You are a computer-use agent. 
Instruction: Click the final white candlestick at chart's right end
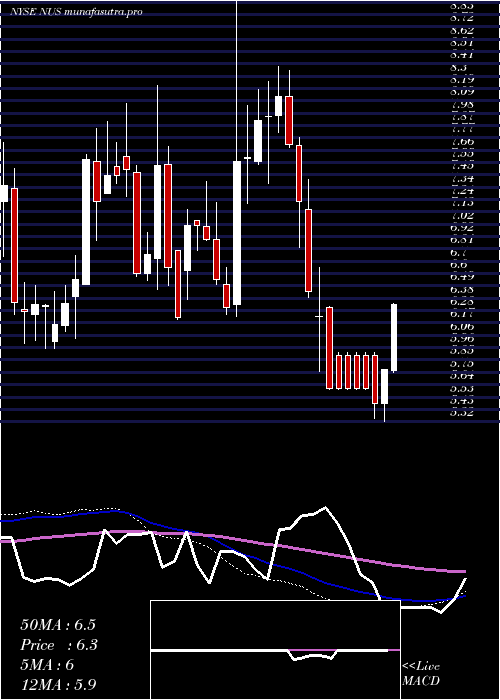[x=394, y=338]
